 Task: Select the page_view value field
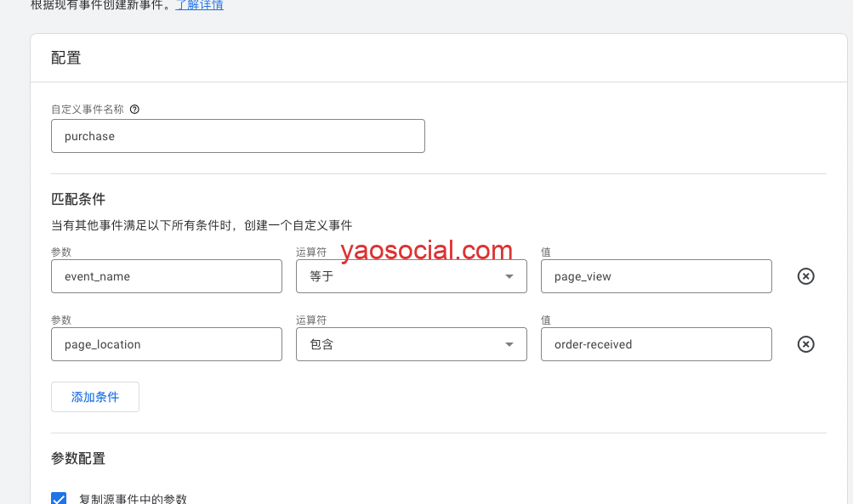(x=656, y=276)
